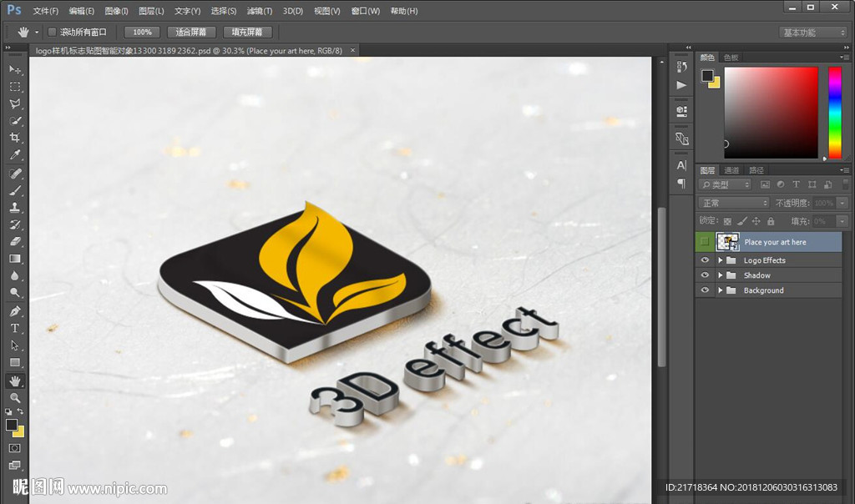Pick the Eyedropper tool
855x504 pixels.
click(x=15, y=155)
